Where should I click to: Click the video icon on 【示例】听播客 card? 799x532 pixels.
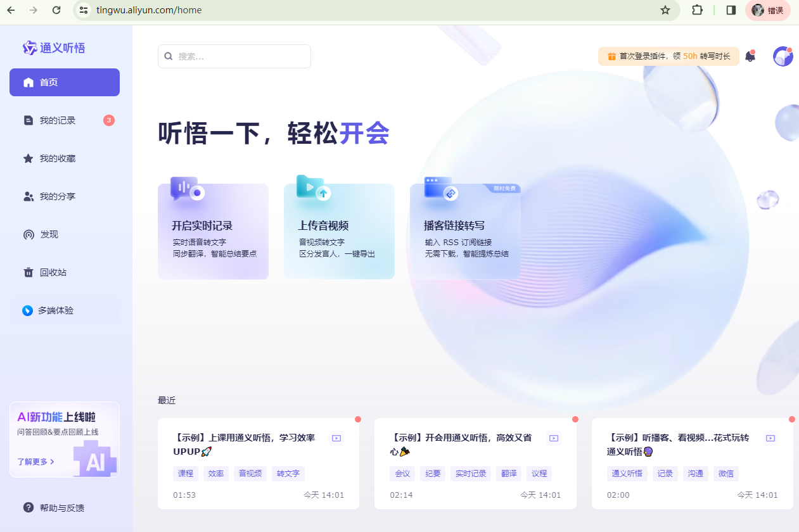pos(770,438)
